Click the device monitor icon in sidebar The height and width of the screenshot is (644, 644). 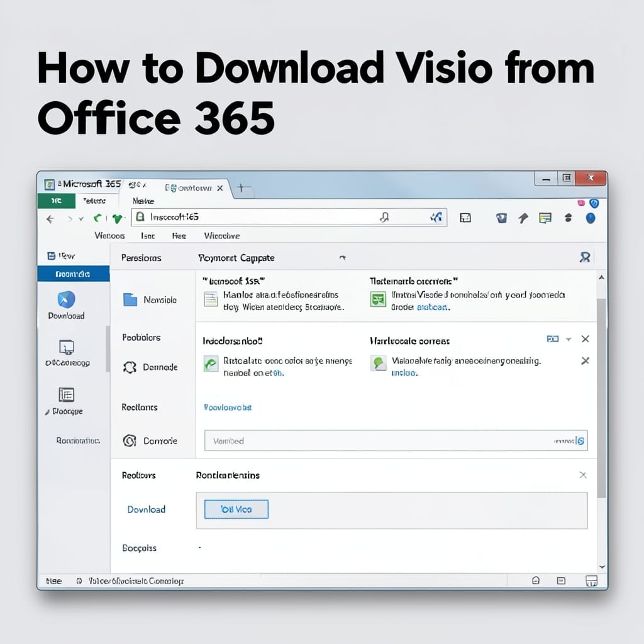click(x=67, y=347)
